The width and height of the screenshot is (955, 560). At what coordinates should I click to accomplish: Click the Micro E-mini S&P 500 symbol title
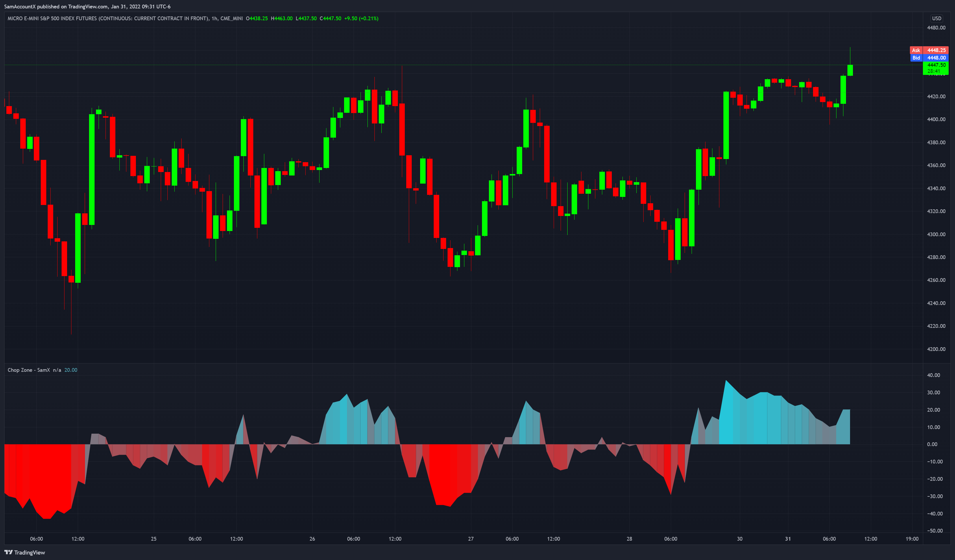tap(125, 18)
